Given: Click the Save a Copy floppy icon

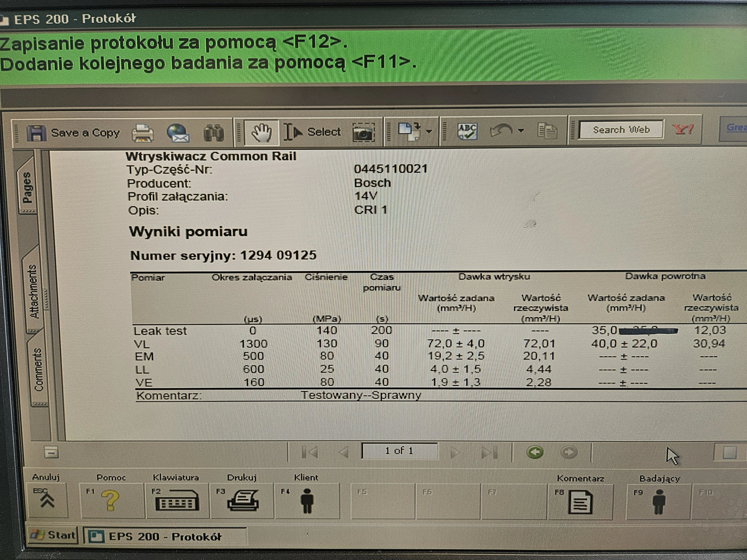Looking at the screenshot, I should coord(36,133).
